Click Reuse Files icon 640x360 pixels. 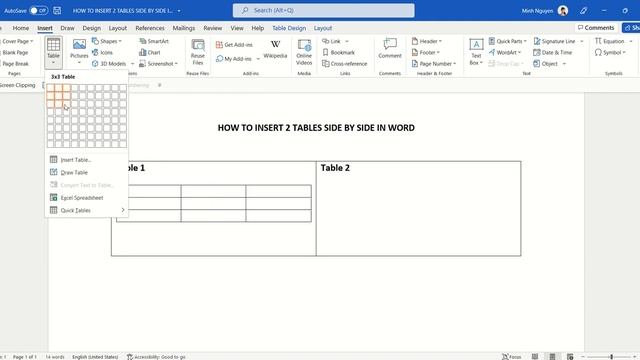(198, 52)
